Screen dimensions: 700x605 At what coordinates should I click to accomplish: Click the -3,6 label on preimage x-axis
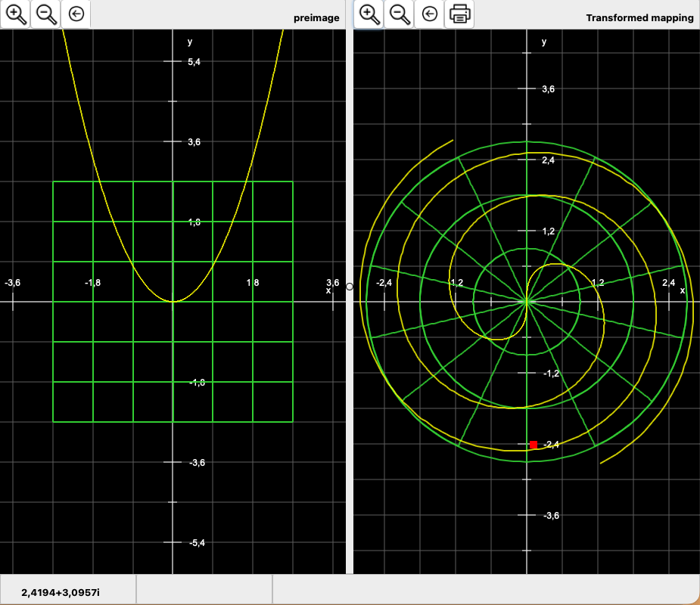point(13,283)
